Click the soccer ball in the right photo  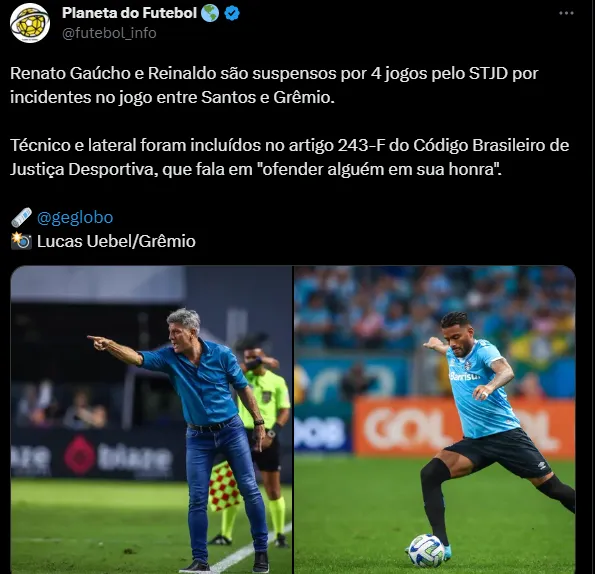pyautogui.click(x=427, y=550)
